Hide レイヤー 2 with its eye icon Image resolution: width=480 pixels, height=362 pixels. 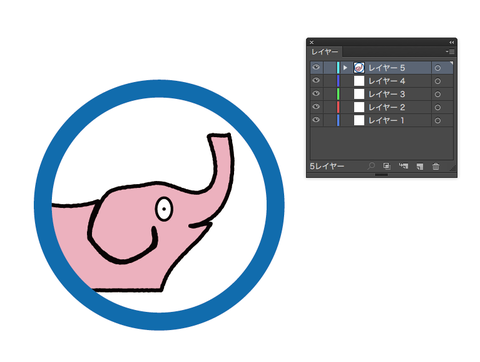pos(316,107)
